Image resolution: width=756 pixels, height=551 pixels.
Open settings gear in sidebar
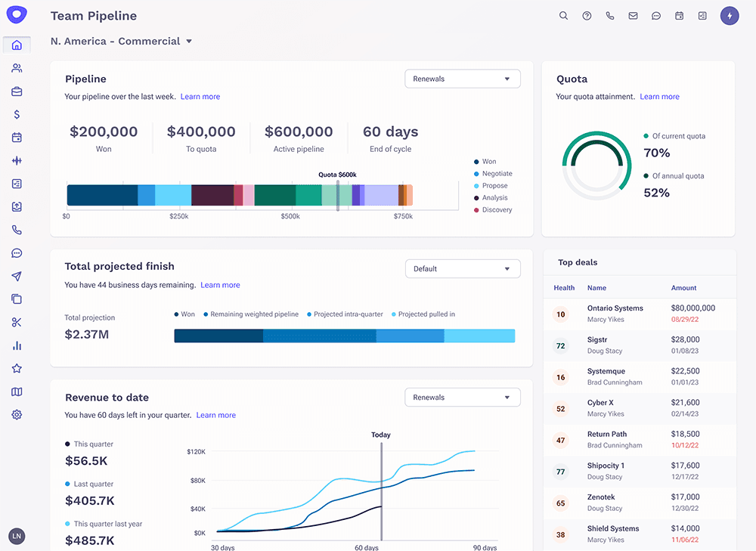(x=17, y=415)
